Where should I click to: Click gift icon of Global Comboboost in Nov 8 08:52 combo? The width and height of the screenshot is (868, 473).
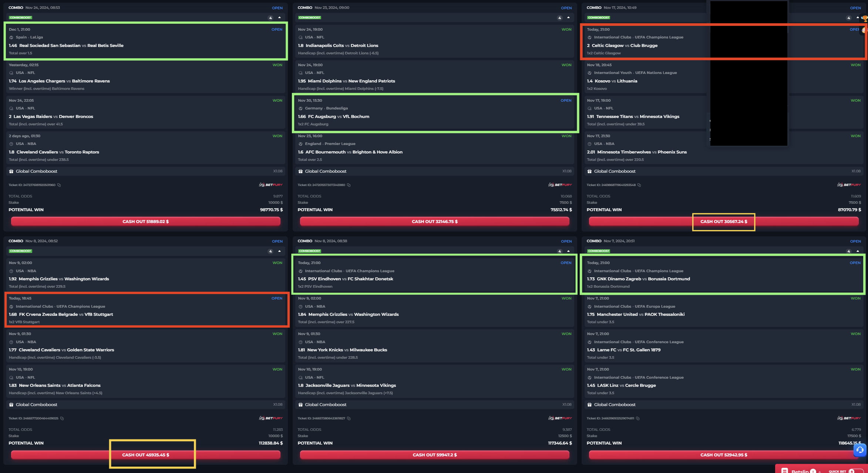(x=11, y=405)
